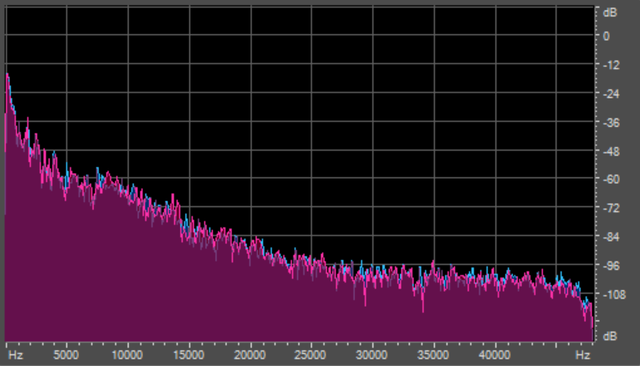The height and width of the screenshot is (366, 640).
Task: Click the 5000 Hz frequency axis label
Action: pyautogui.click(x=66, y=355)
